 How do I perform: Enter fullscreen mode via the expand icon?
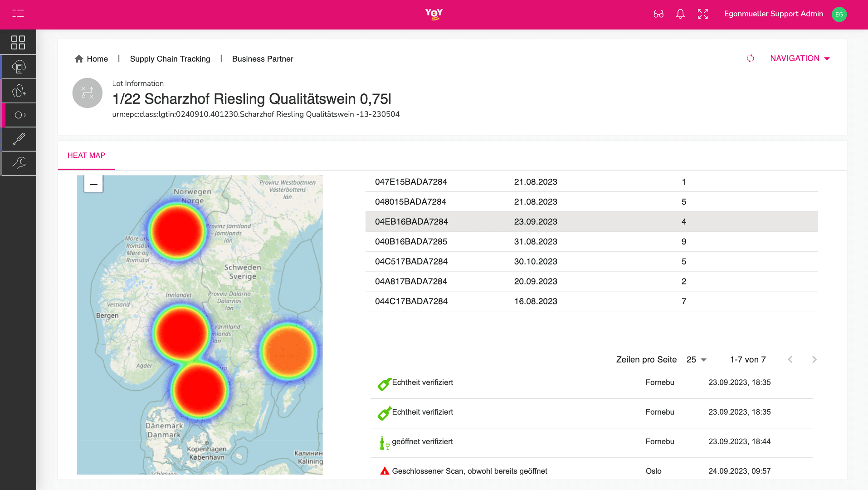pyautogui.click(x=702, y=14)
